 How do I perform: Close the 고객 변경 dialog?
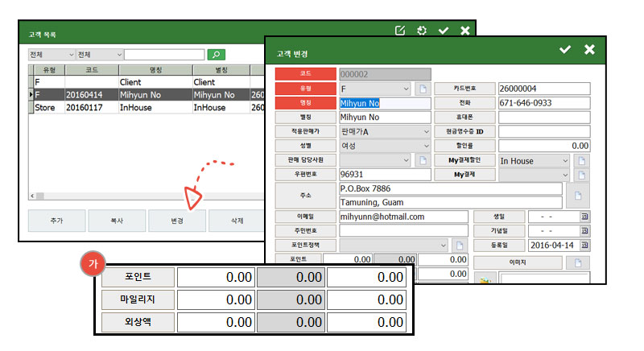coord(589,49)
